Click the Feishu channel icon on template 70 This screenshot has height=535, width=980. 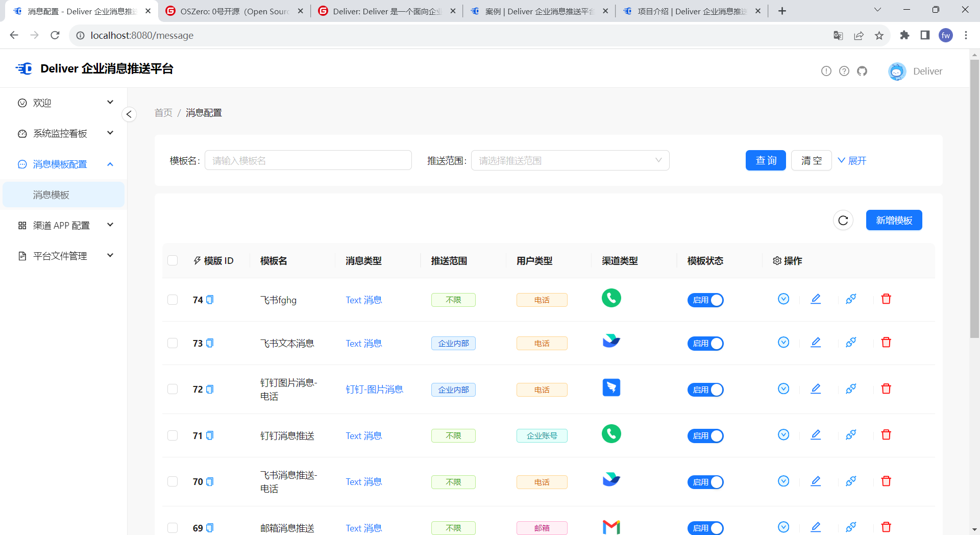click(x=611, y=479)
